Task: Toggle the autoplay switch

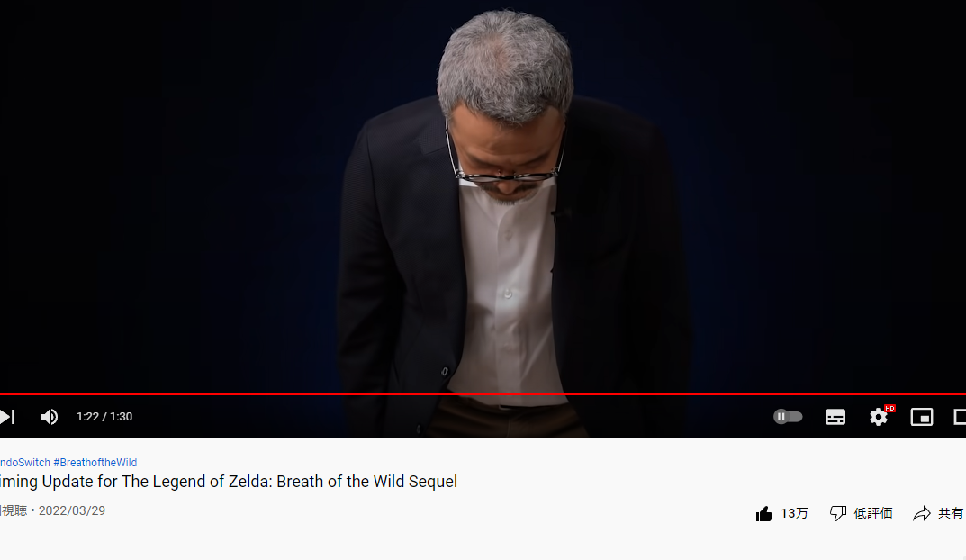Action: (x=788, y=417)
